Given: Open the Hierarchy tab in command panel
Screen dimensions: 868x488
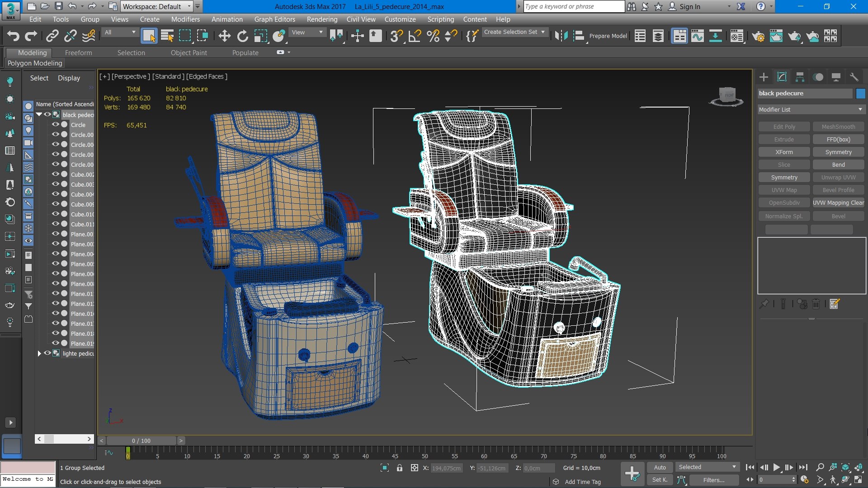Looking at the screenshot, I should 800,77.
